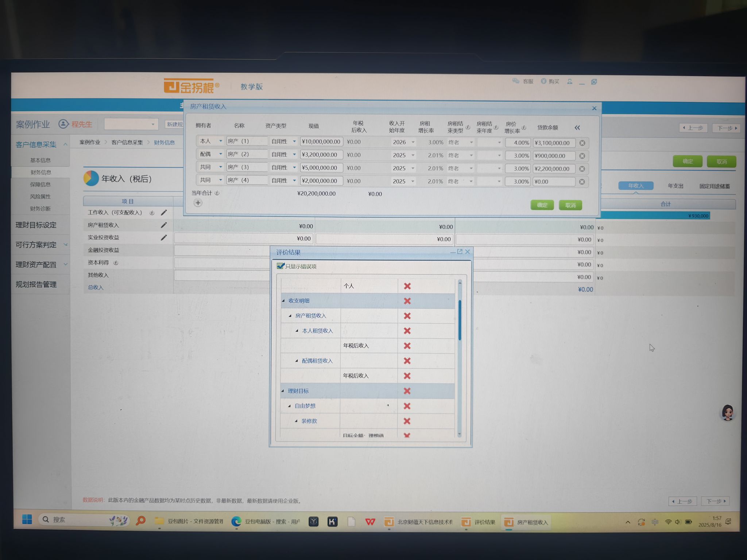Click top 下一步 navigation button
The image size is (747, 560).
(x=726, y=128)
